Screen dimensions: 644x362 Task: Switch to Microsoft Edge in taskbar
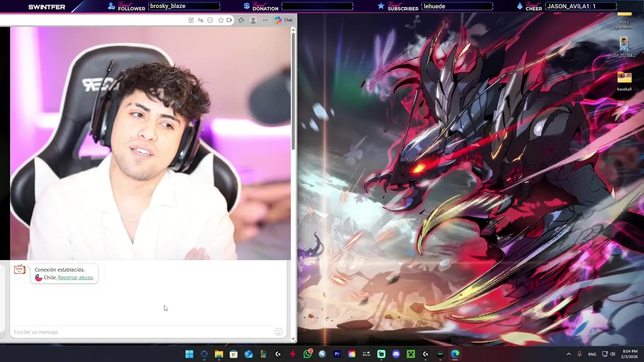[455, 354]
